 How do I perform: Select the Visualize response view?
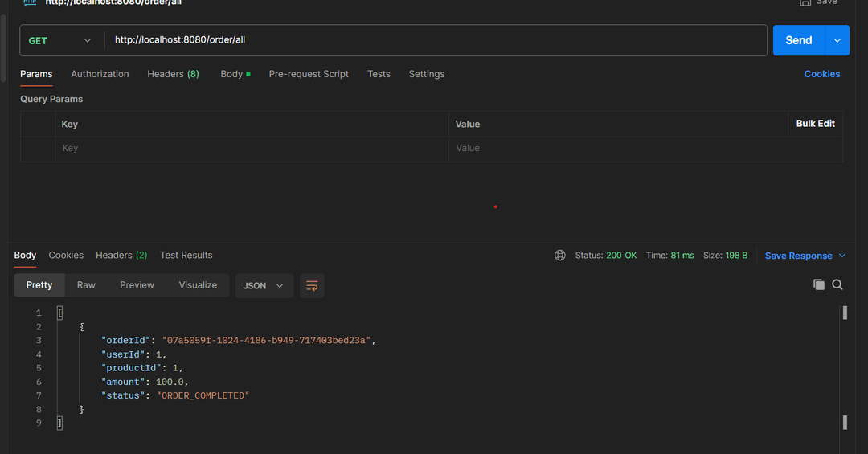(x=198, y=285)
